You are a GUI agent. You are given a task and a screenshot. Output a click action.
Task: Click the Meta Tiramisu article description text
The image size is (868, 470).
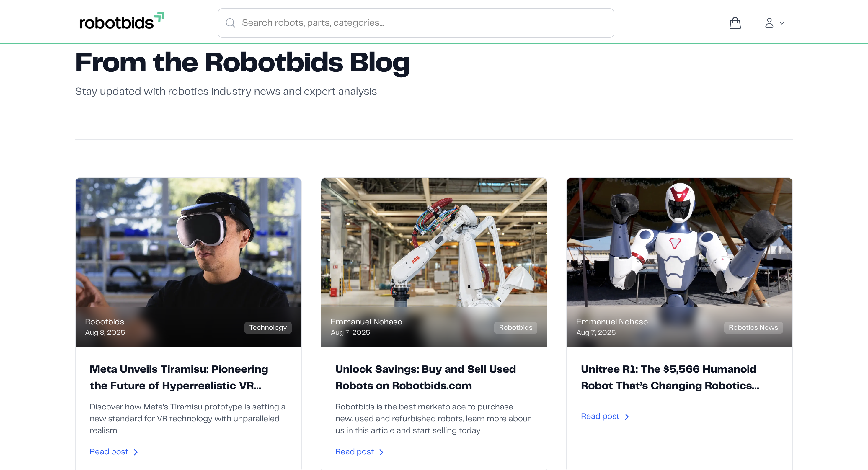click(x=187, y=418)
